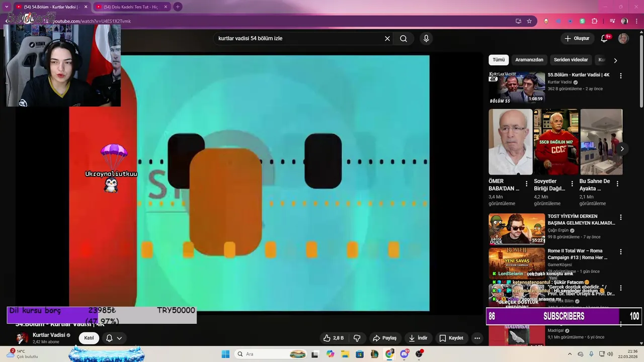The image size is (644, 362).
Task: Open TOST YİYEYİM DERKEN video thumbnail
Action: 517,229
